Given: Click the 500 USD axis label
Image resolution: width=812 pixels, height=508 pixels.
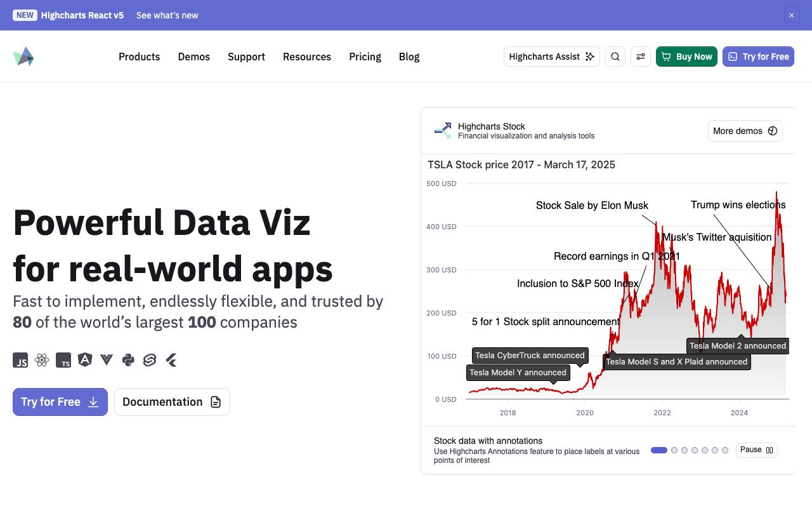Looking at the screenshot, I should point(442,184).
